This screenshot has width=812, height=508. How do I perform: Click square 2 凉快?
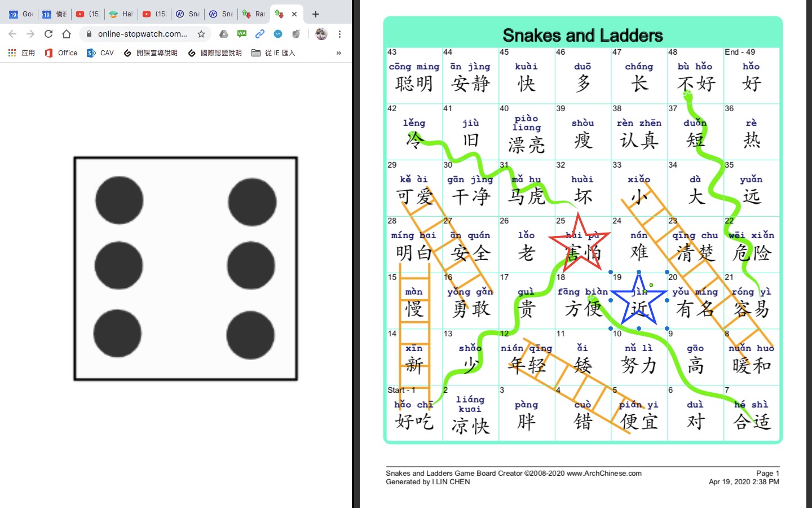coord(470,414)
